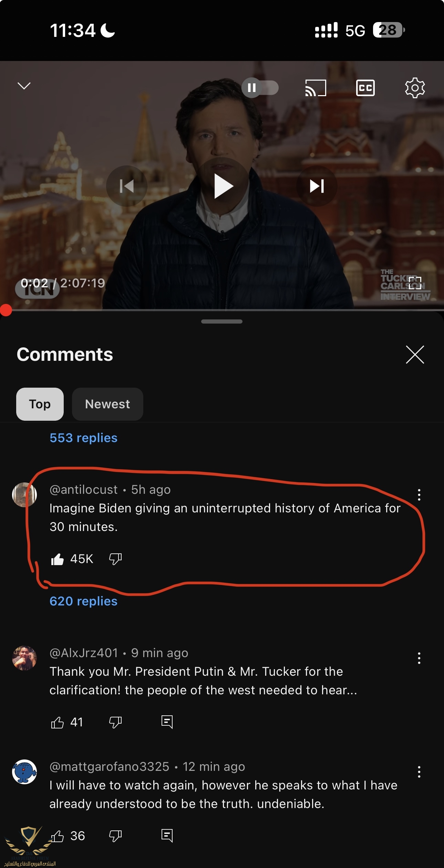Open the video settings gear

tap(415, 88)
